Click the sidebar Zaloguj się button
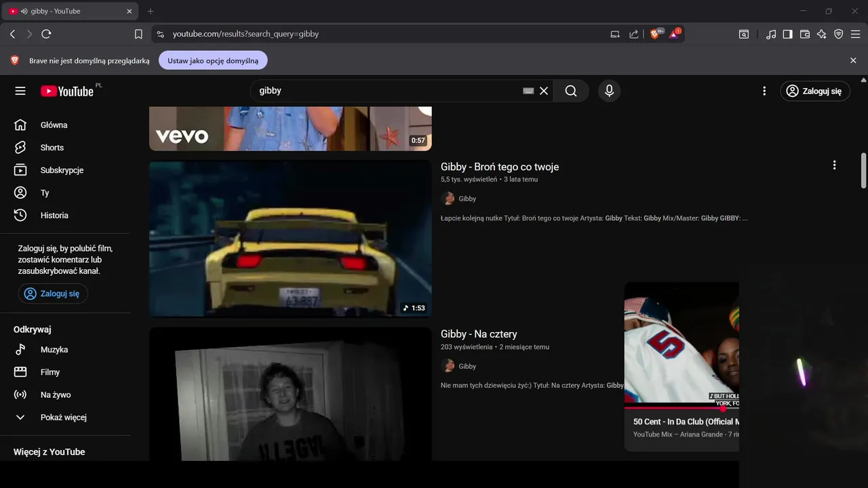 tap(53, 293)
